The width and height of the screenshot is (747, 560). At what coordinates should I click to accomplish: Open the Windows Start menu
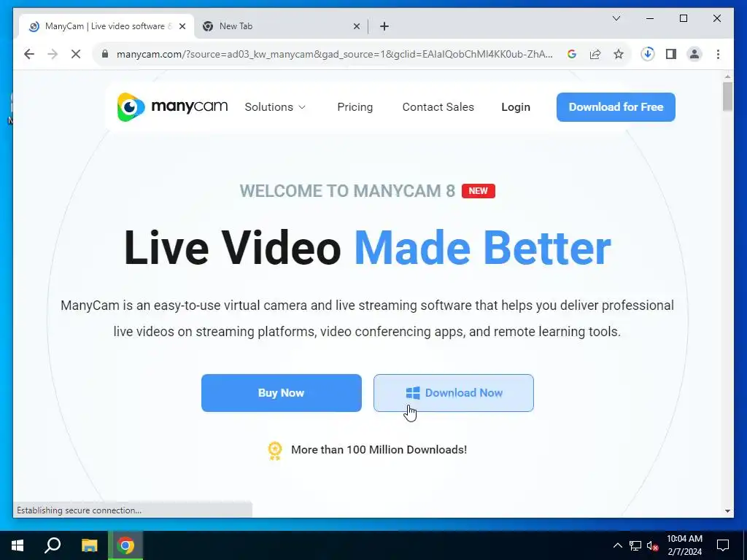[18, 545]
